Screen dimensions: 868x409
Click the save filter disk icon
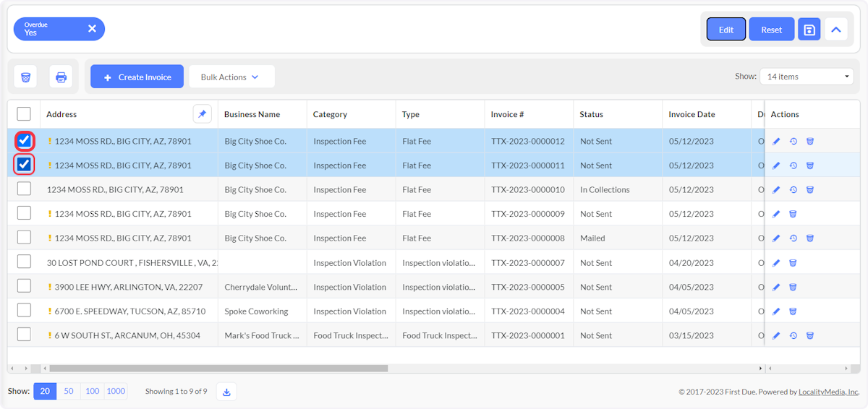coord(809,30)
